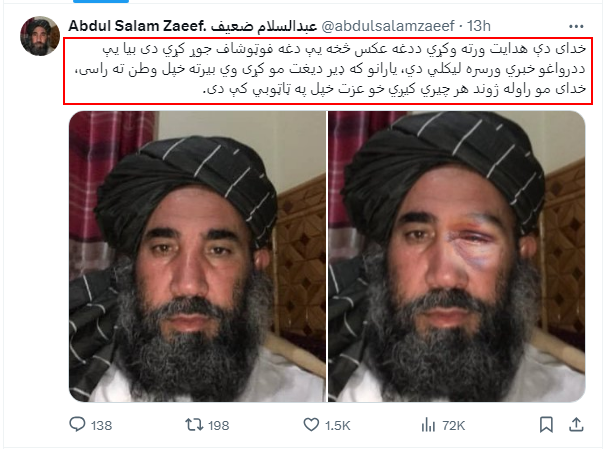Repost the tweet using the arrows icon
The height and width of the screenshot is (449, 606).
point(194,425)
